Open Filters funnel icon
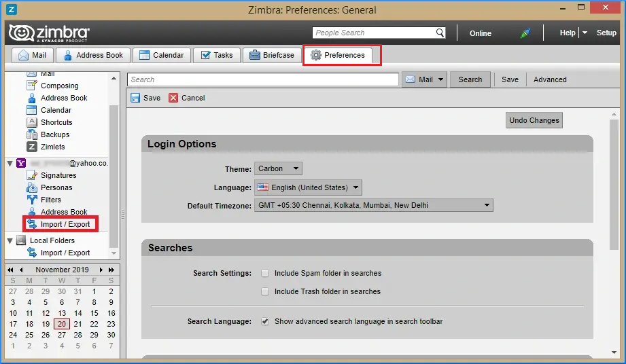 31,200
